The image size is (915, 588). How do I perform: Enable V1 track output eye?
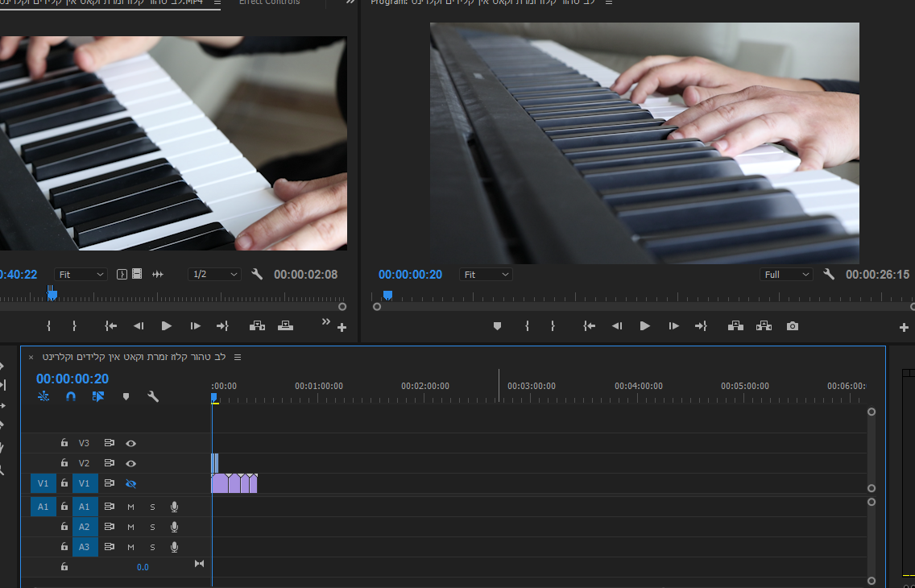tap(130, 483)
